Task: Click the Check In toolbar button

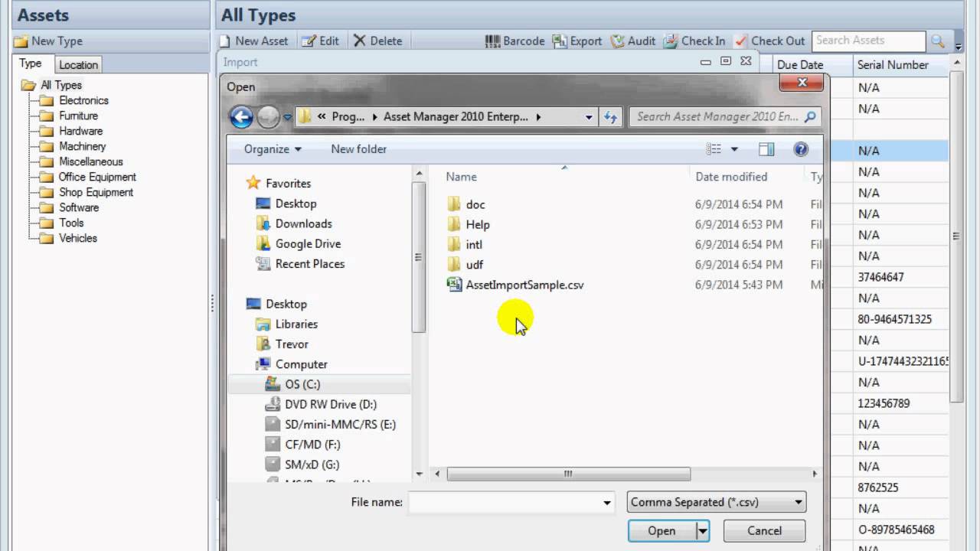Action: coord(694,41)
